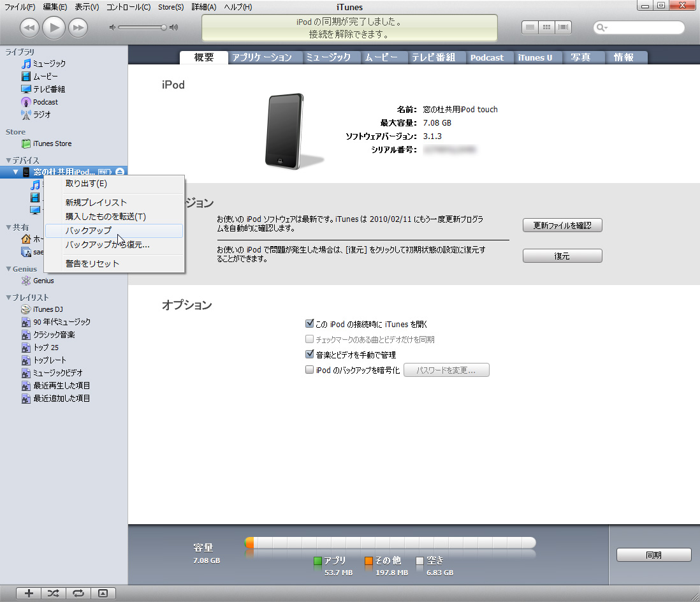Open the Store(S) menu
Image resolution: width=700 pixels, height=602 pixels.
pyautogui.click(x=171, y=7)
